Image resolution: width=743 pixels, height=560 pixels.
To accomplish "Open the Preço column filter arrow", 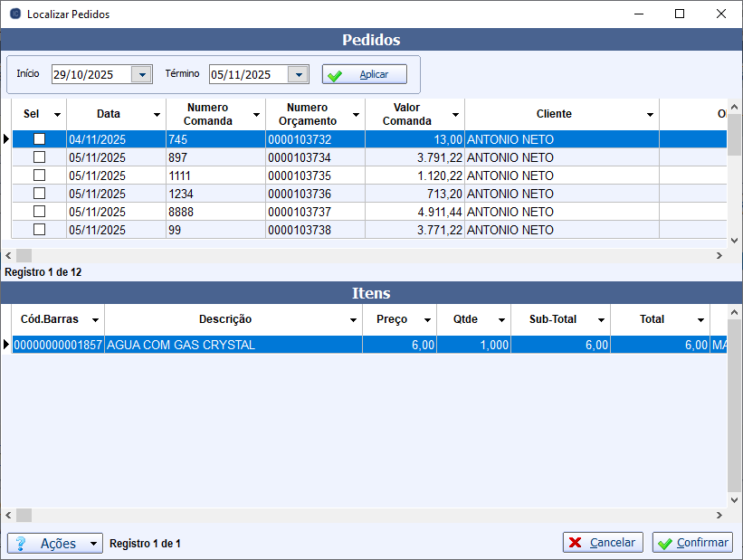I will tap(427, 320).
